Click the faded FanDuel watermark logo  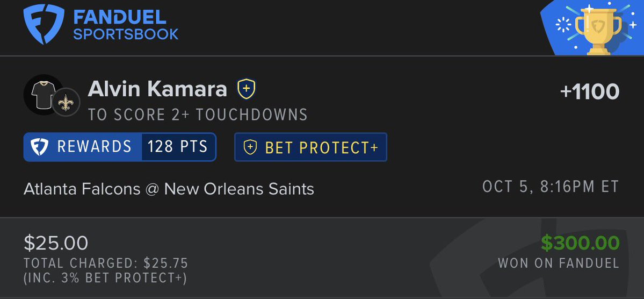coord(534,259)
